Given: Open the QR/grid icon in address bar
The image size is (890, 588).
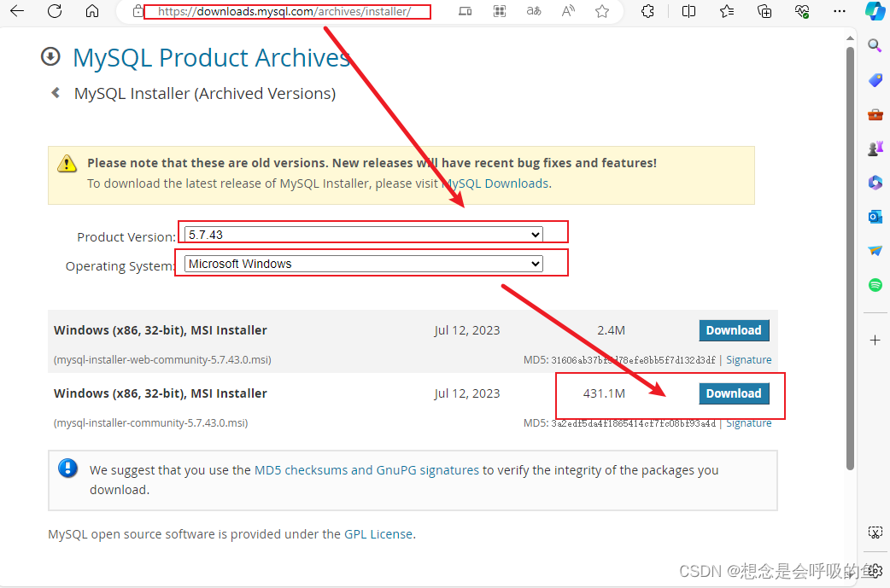Looking at the screenshot, I should (x=500, y=11).
